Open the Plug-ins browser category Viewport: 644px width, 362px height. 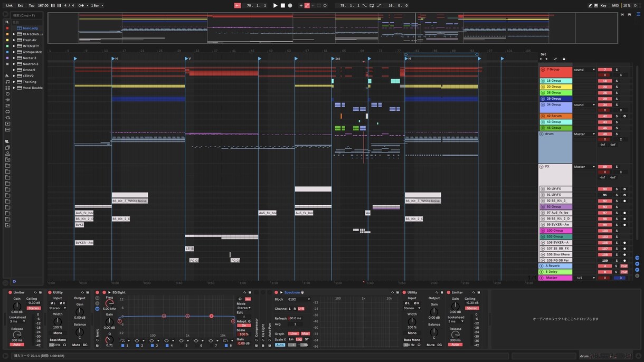point(7,118)
